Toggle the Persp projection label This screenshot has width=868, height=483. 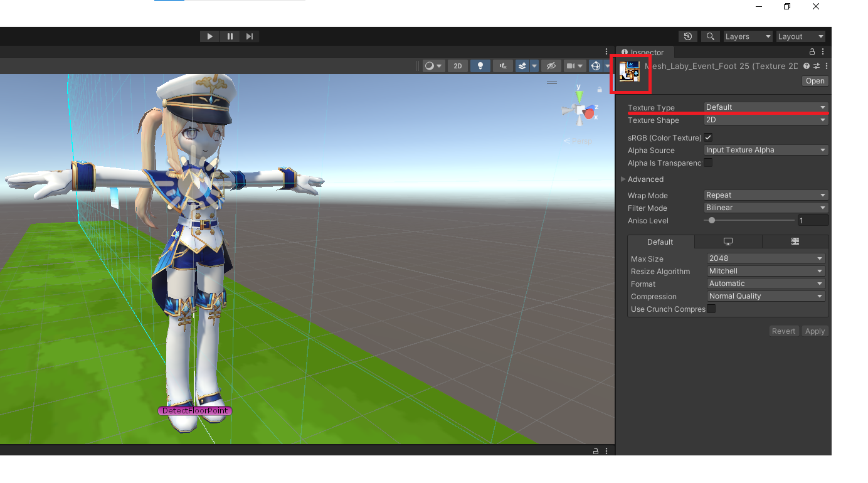pos(578,141)
